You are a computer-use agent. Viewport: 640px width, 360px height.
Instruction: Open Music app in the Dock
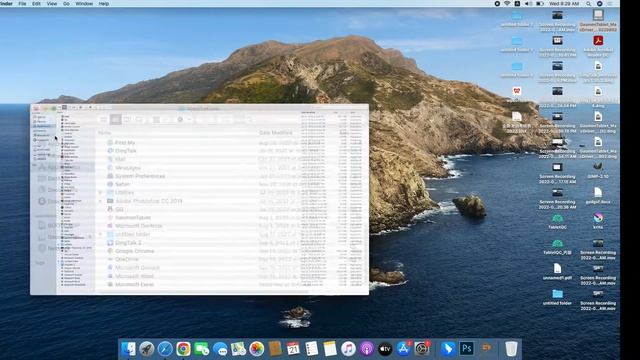[348, 349]
